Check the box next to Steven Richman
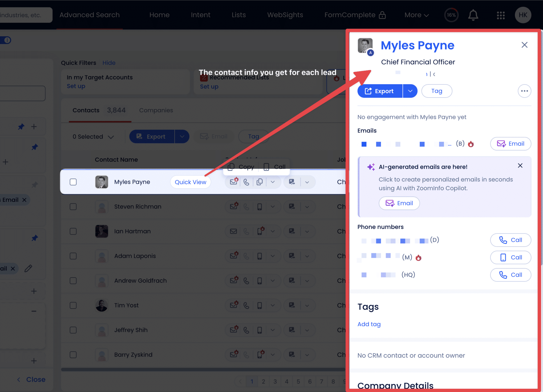The image size is (543, 392). pyautogui.click(x=73, y=207)
